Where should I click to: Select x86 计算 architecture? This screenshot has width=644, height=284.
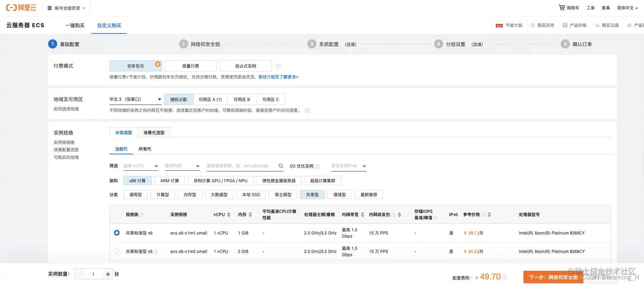pyautogui.click(x=137, y=181)
